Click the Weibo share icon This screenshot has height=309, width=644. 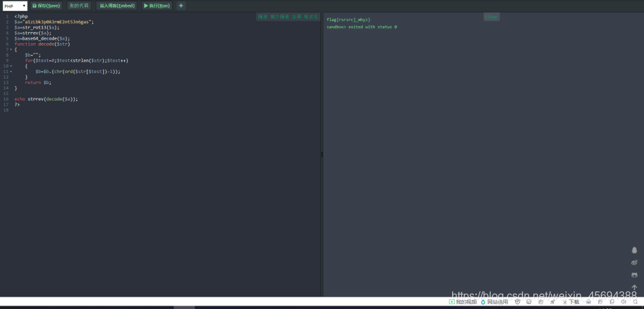tap(634, 263)
